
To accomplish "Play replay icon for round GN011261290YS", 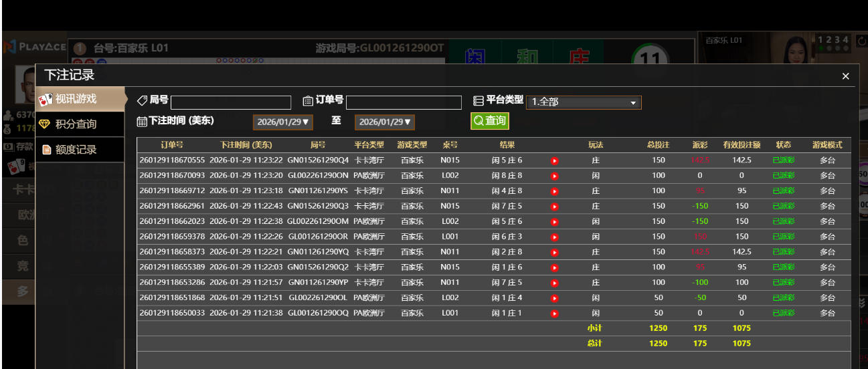I will (554, 191).
